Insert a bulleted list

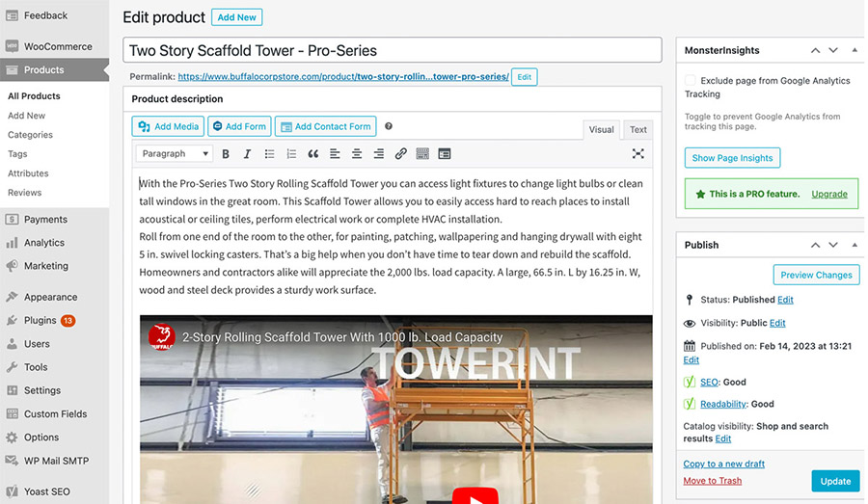click(269, 154)
